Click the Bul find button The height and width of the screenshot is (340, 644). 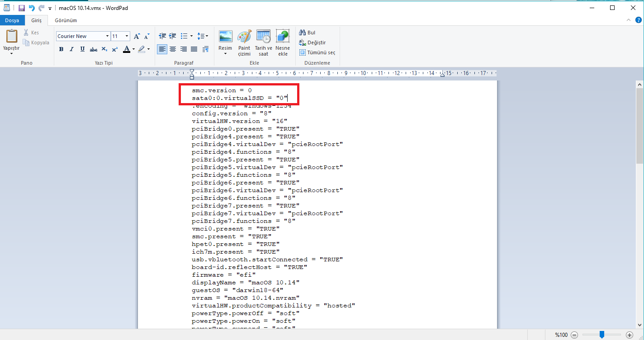(x=308, y=33)
